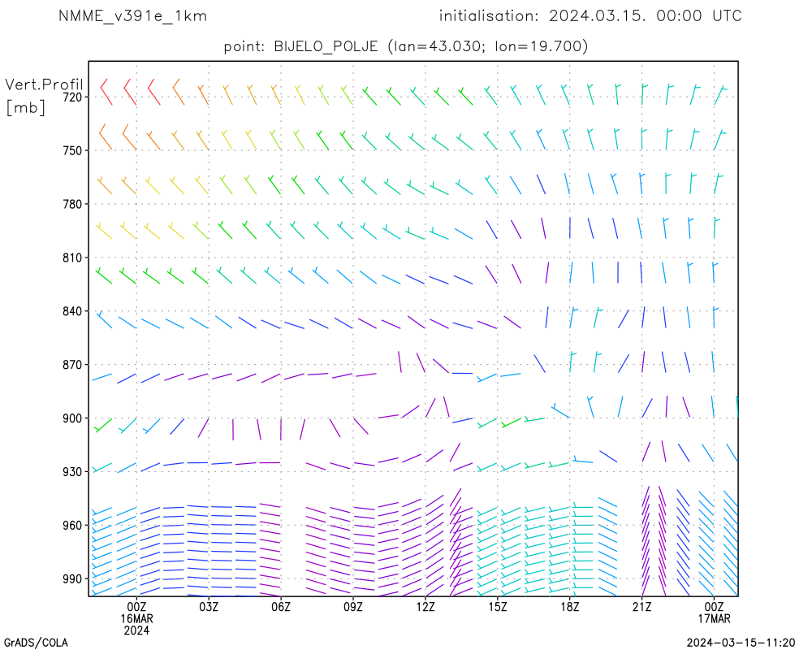Screen dimensions: 812x650
Task: Click the 03Z time axis label
Action: (x=209, y=606)
